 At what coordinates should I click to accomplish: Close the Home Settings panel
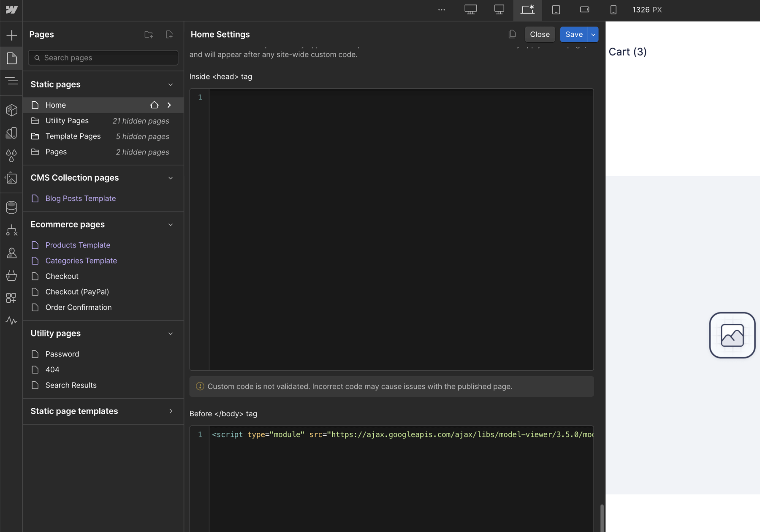[540, 35]
